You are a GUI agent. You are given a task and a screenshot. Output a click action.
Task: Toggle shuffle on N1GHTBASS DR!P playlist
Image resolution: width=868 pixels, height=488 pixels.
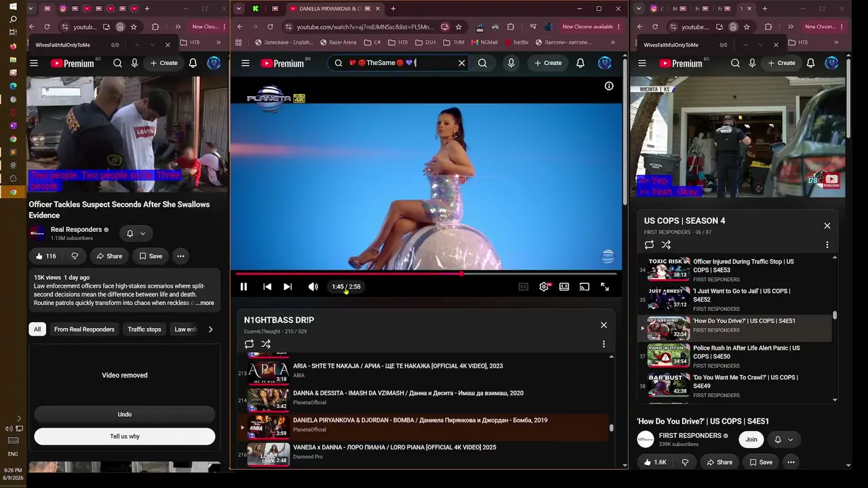coord(266,344)
